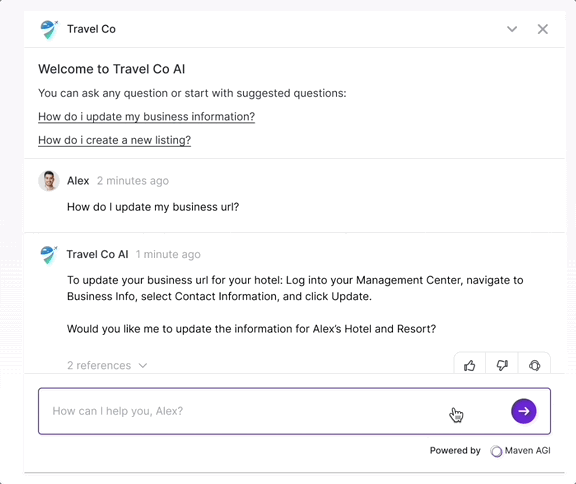The width and height of the screenshot is (576, 484).
Task: Click the 'Travel Co' header title
Action: pos(91,29)
